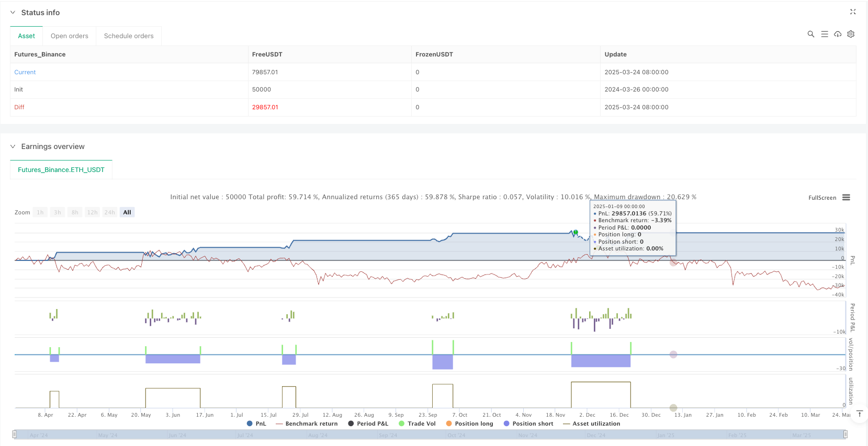Toggle the Position short legend item
The width and height of the screenshot is (868, 446).
[x=528, y=424]
